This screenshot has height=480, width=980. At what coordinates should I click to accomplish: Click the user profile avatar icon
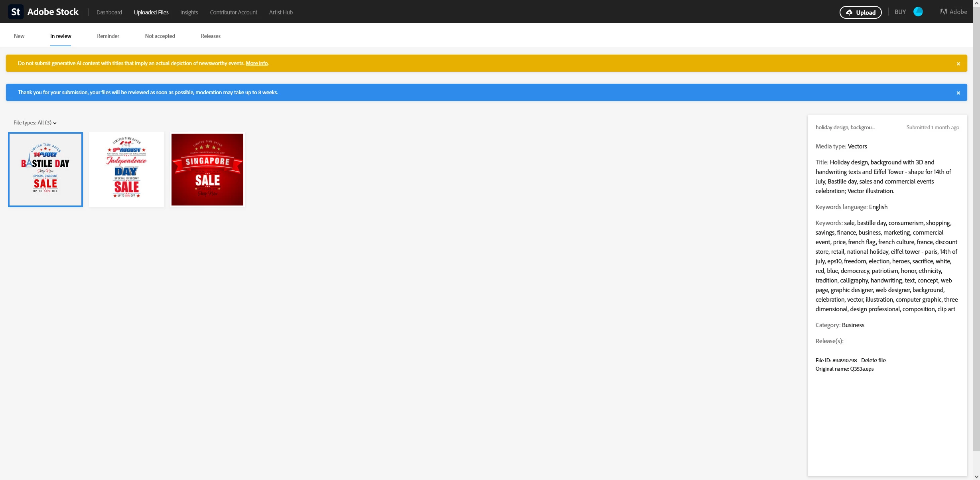coord(918,12)
